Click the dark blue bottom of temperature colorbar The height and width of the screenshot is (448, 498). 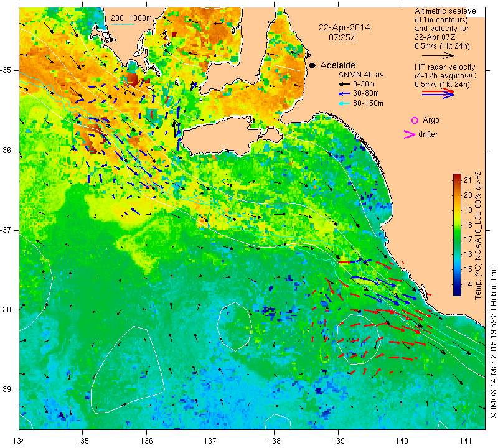click(x=457, y=292)
